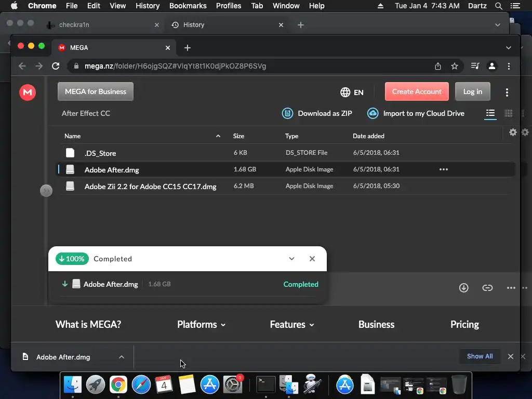Open the tab search chevron in MEGA window
The height and width of the screenshot is (399, 532).
click(508, 48)
